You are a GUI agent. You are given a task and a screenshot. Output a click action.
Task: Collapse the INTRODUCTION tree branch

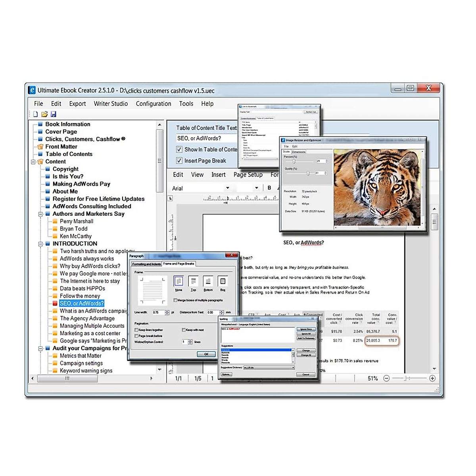point(41,244)
